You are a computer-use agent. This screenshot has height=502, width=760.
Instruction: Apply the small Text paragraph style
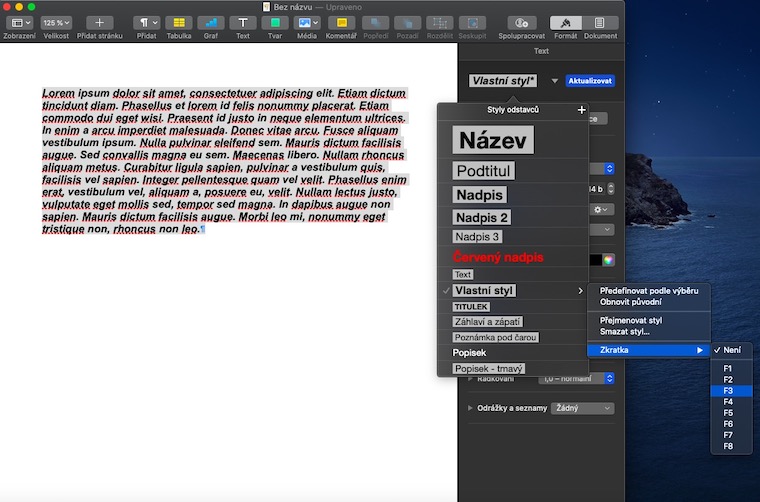coord(462,274)
